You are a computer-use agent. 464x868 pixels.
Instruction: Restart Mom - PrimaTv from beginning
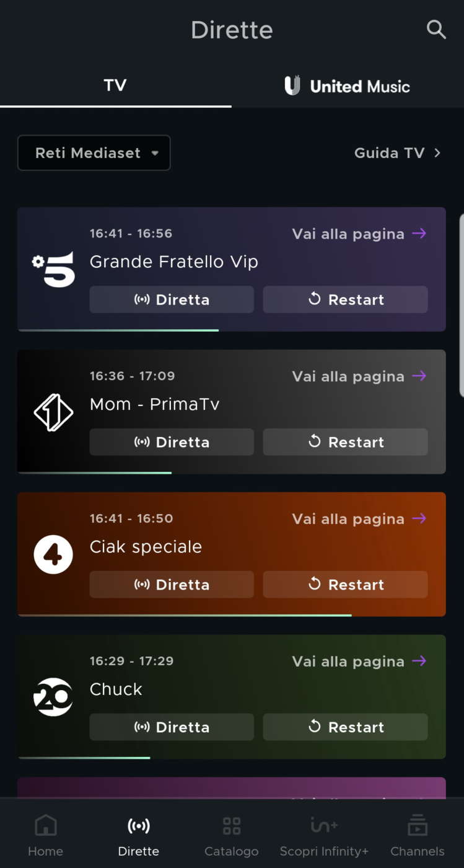point(345,442)
